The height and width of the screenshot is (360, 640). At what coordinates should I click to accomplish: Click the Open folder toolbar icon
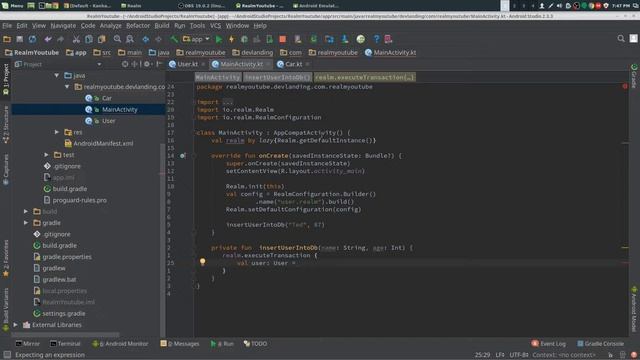click(7, 39)
